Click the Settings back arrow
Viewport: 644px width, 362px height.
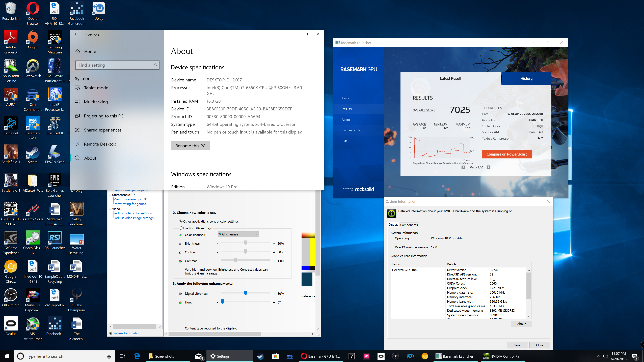pos(76,34)
